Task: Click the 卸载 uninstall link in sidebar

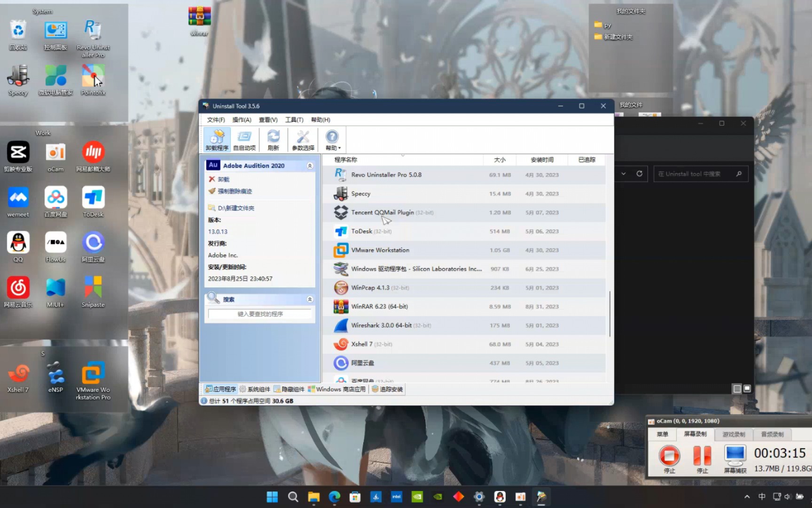Action: 223,179
